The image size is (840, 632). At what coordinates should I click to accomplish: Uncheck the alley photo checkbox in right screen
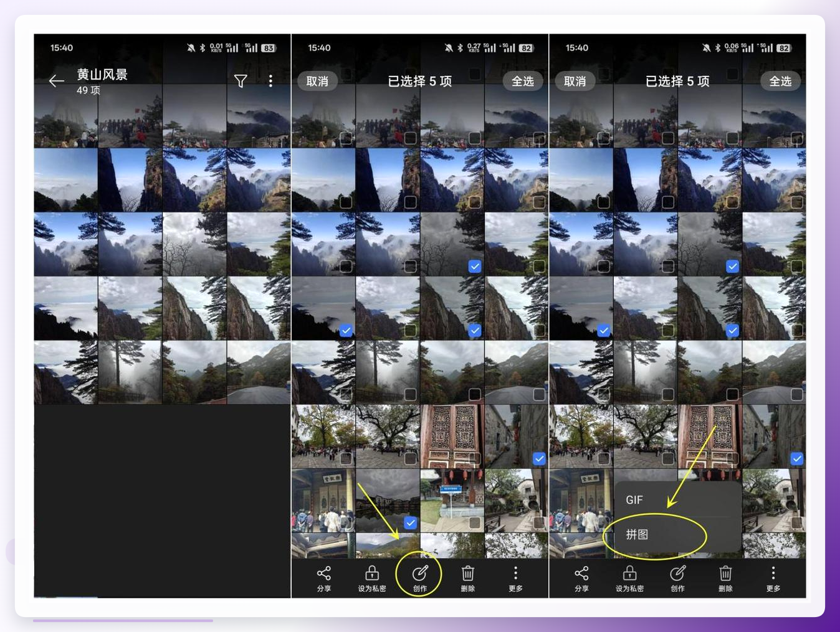[x=796, y=458]
